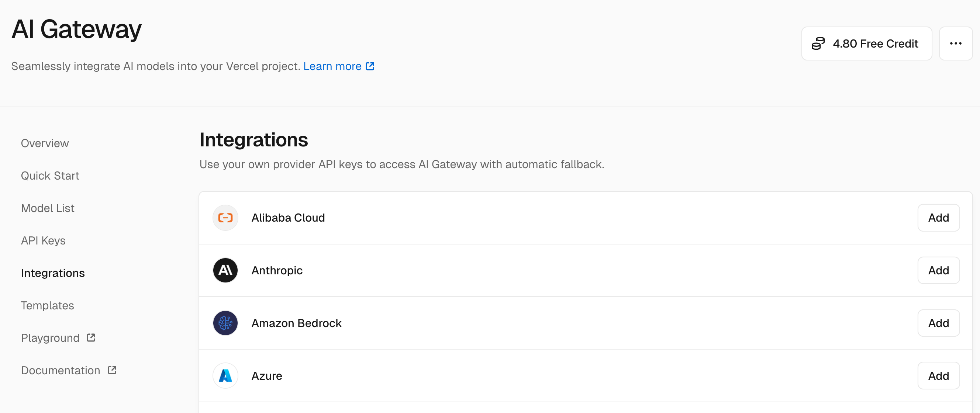Select Templates in the sidebar
Image resolution: width=980 pixels, height=413 pixels.
tap(47, 305)
